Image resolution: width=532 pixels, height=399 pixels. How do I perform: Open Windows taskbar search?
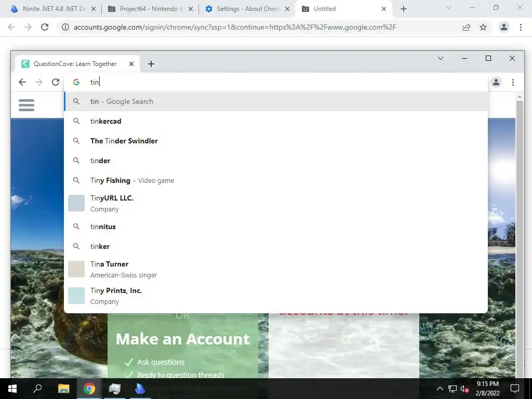tap(37, 389)
